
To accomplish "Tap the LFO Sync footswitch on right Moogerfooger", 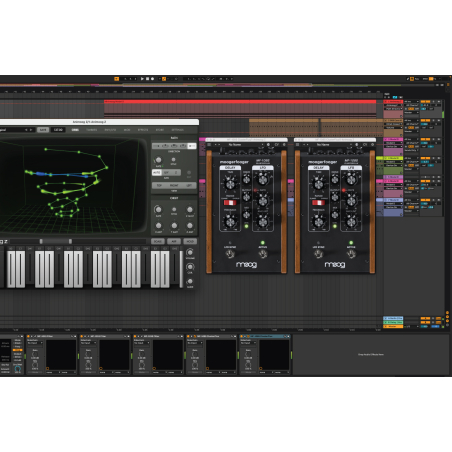I will pos(318,254).
